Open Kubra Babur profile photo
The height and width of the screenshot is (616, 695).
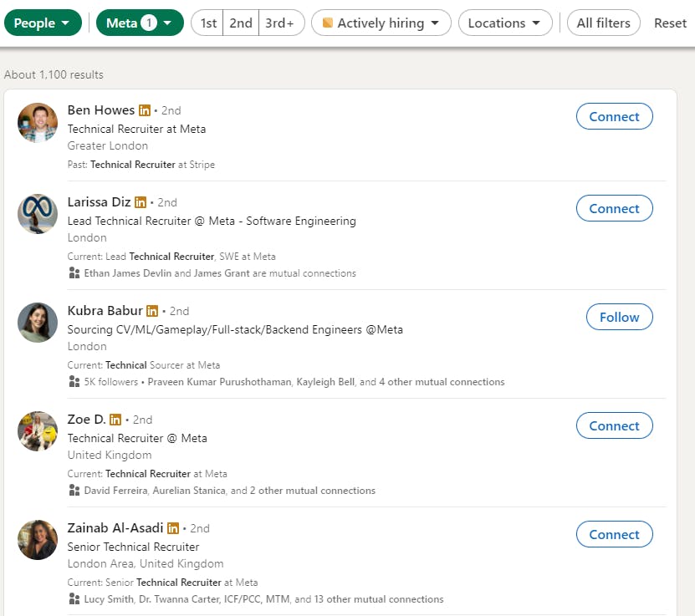point(38,323)
